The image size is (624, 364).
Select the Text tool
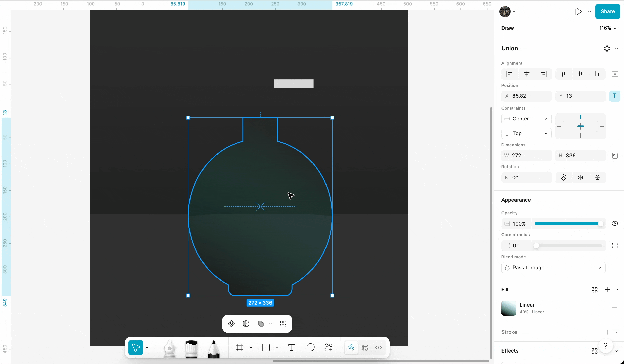tap(292, 347)
